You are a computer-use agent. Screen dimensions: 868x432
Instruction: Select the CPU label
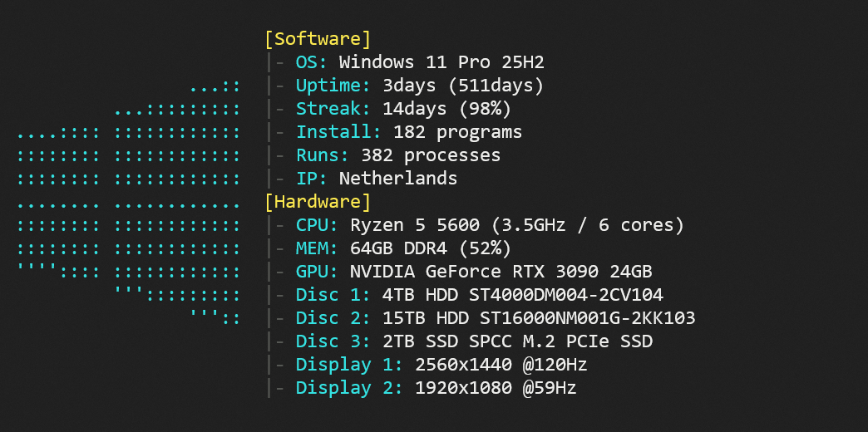tap(318, 225)
